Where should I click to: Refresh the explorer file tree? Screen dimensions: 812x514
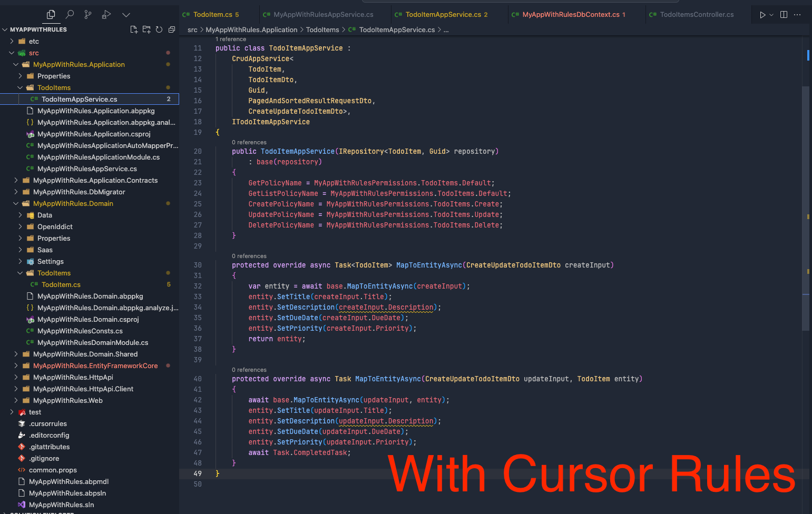(x=159, y=29)
